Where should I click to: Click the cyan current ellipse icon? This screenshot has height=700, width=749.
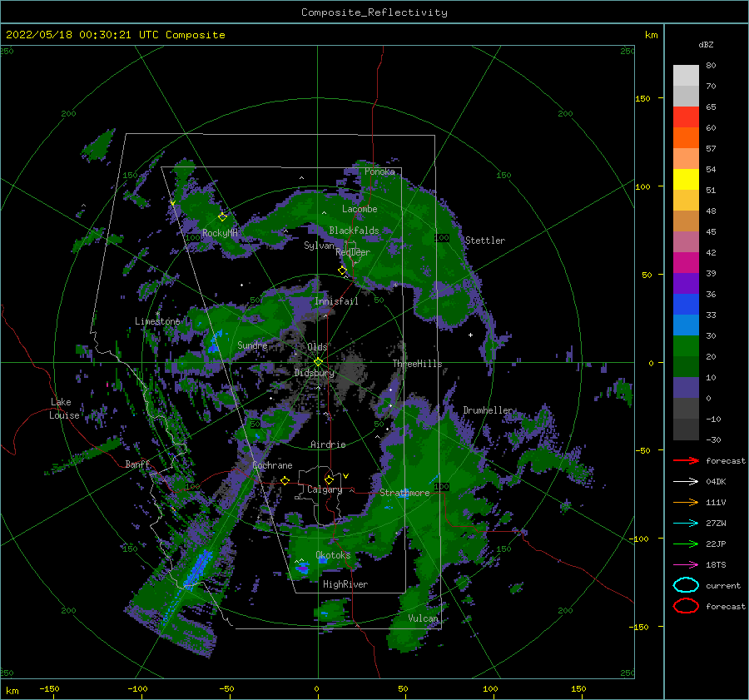tap(686, 585)
